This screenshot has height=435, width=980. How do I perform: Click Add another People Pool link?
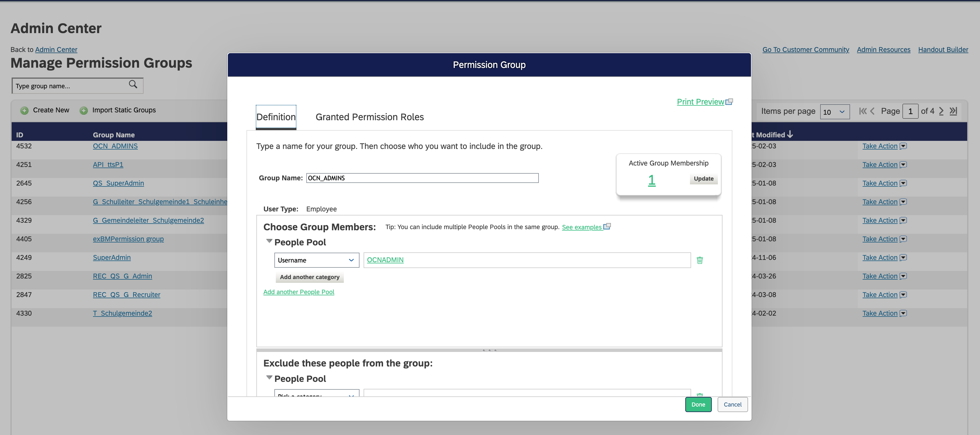[299, 292]
